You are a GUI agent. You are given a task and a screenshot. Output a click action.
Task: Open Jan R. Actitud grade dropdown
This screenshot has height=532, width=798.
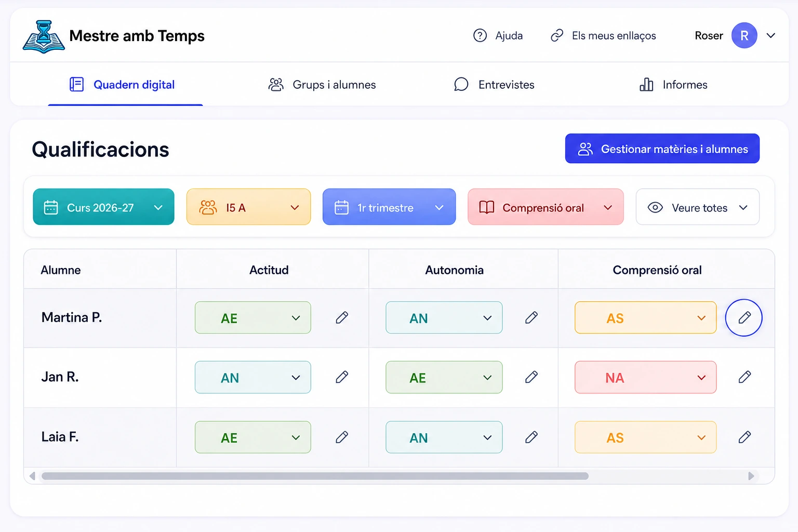(x=253, y=377)
